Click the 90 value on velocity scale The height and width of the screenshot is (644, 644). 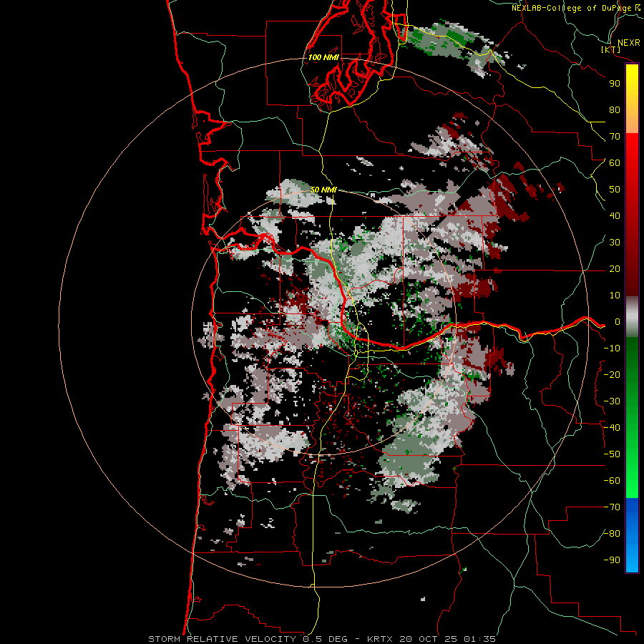point(615,84)
